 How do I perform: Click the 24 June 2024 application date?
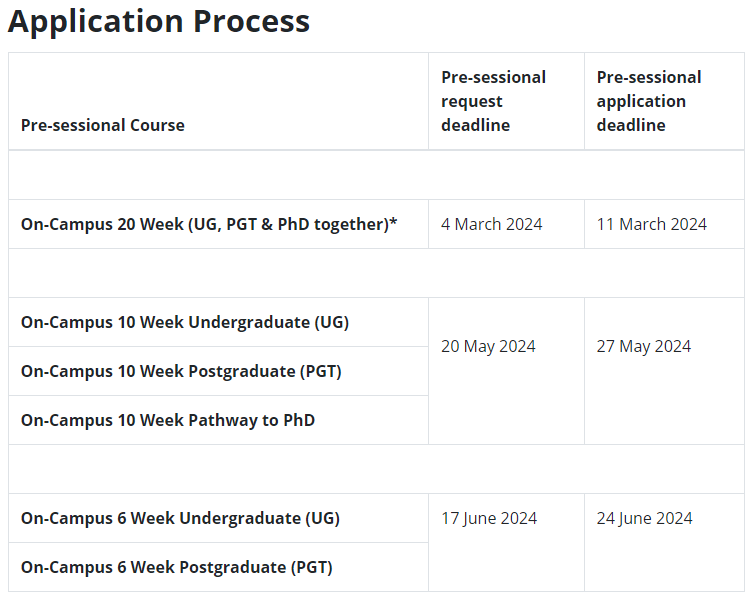click(x=644, y=518)
